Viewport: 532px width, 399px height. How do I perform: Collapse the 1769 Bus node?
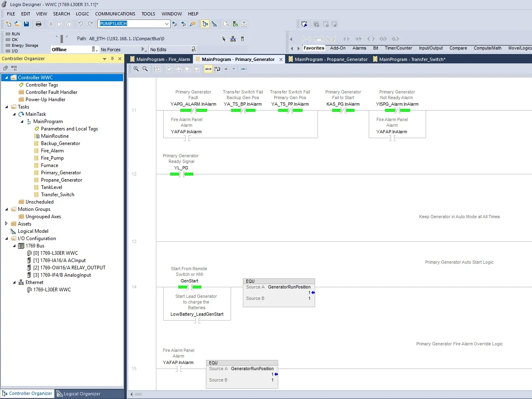(x=14, y=246)
